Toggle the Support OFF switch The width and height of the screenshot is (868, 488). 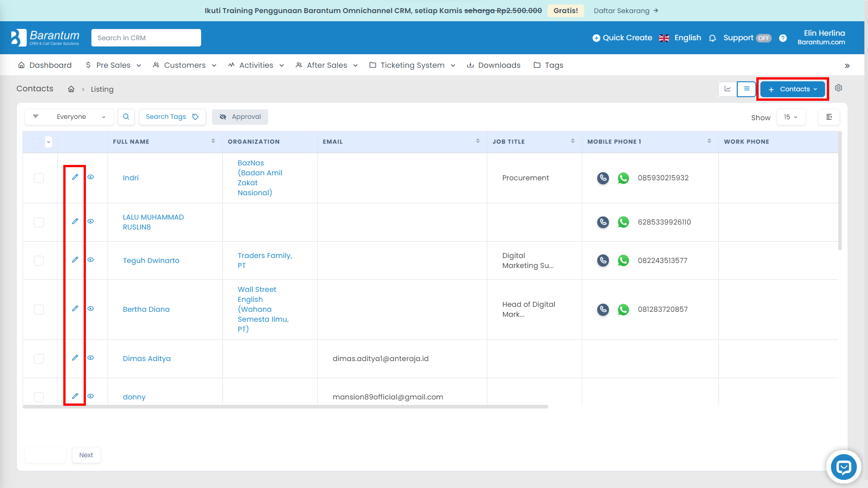(x=764, y=38)
